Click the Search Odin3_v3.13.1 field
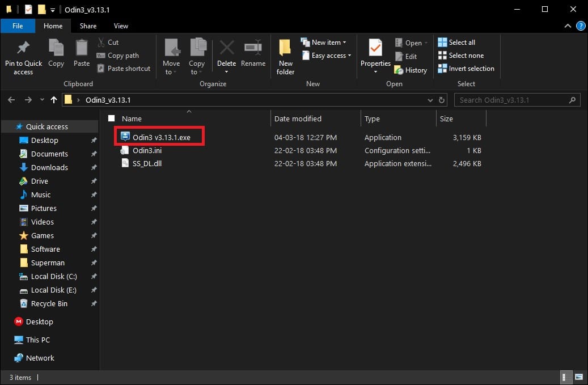 [x=517, y=100]
